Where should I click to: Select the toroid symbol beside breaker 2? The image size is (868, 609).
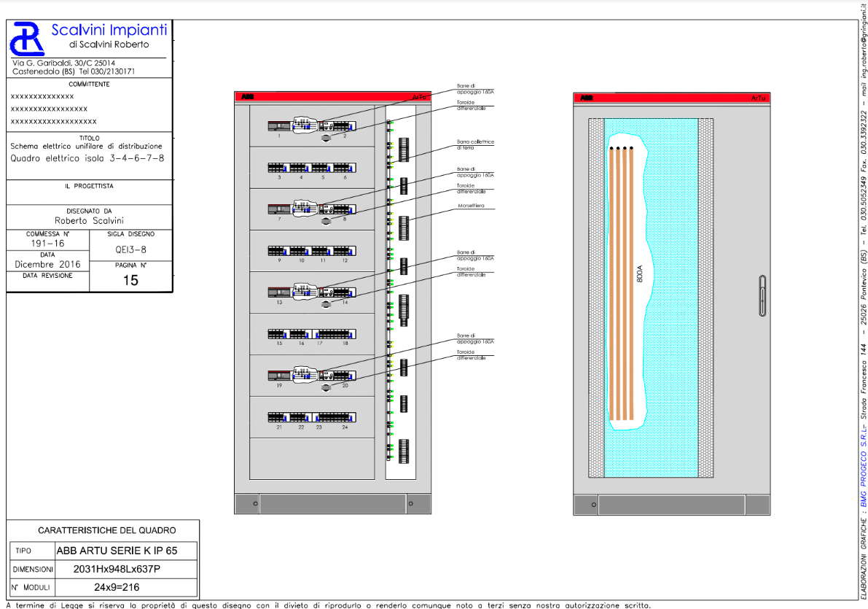tap(326, 137)
